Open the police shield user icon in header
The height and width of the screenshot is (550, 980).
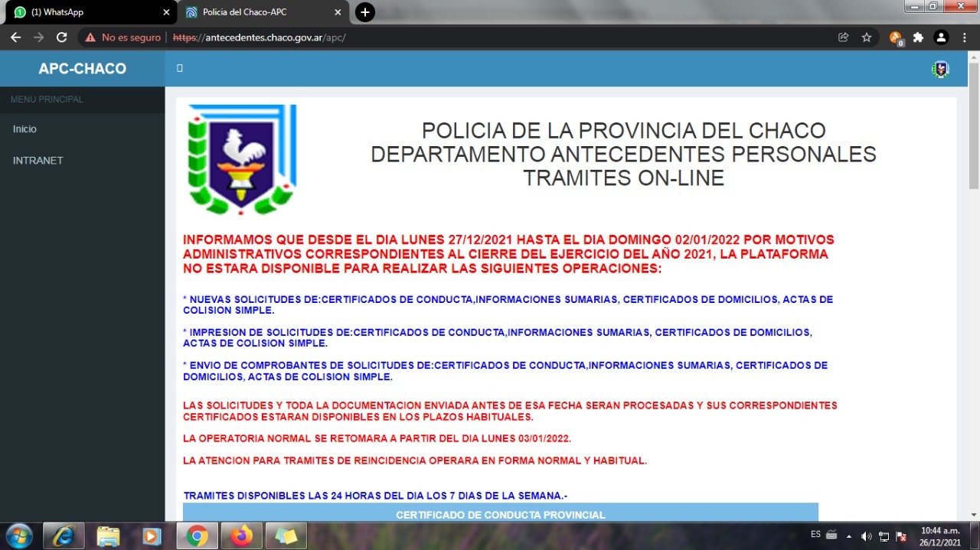click(940, 69)
